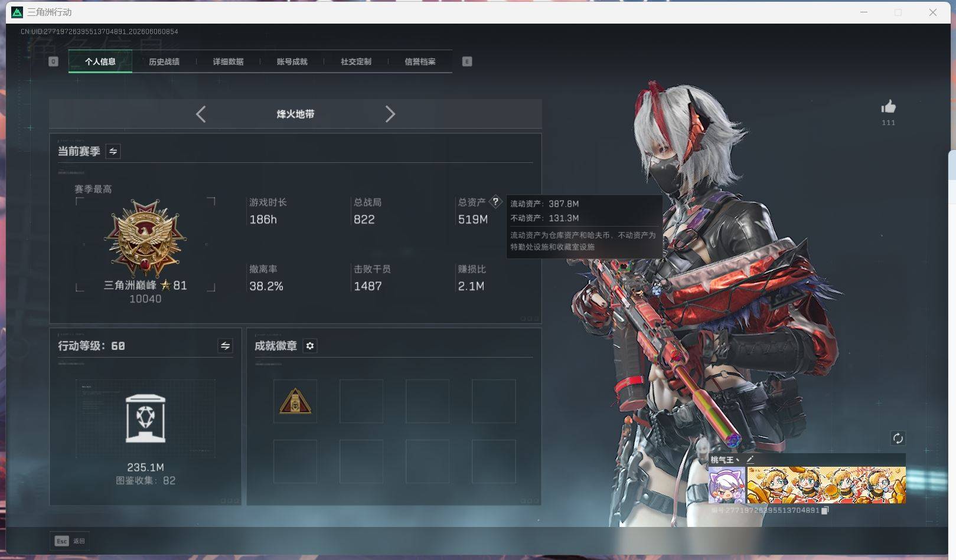This screenshot has width=956, height=560.
Task: Switch to the 历史战绩 tab
Action: point(164,61)
